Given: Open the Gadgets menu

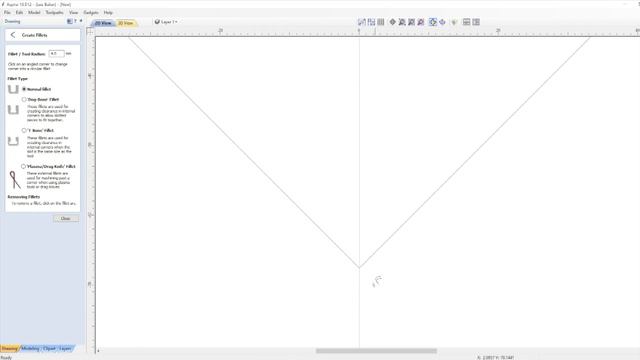Looking at the screenshot, I should 91,12.
